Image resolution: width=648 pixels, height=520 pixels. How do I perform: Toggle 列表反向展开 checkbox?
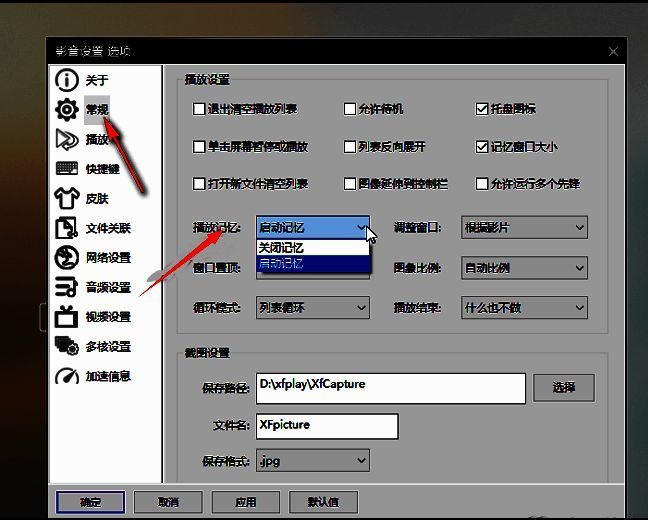coord(350,147)
